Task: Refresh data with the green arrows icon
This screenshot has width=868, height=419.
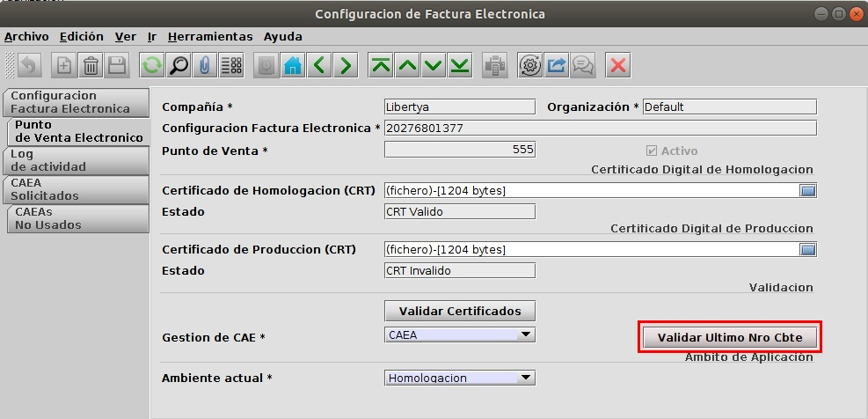Action: tap(151, 66)
